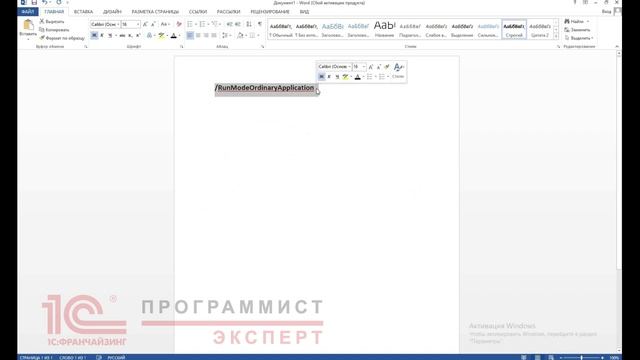Switch to ССЫЛКИ (References) tab
This screenshot has width=640, height=360.
[x=198, y=12]
